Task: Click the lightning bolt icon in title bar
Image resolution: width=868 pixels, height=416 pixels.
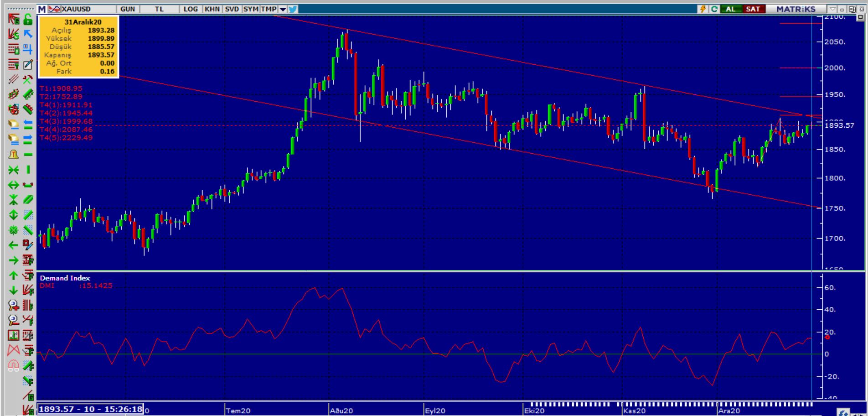Action: pos(703,9)
